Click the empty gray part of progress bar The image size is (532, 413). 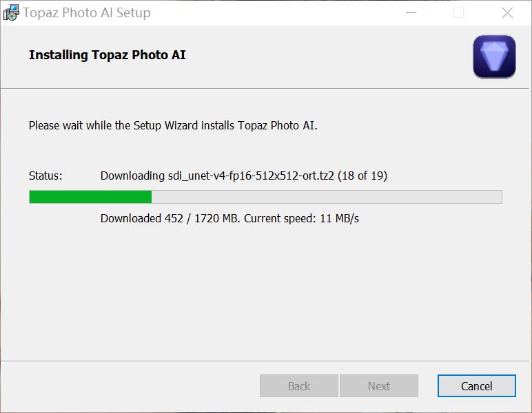(327, 197)
